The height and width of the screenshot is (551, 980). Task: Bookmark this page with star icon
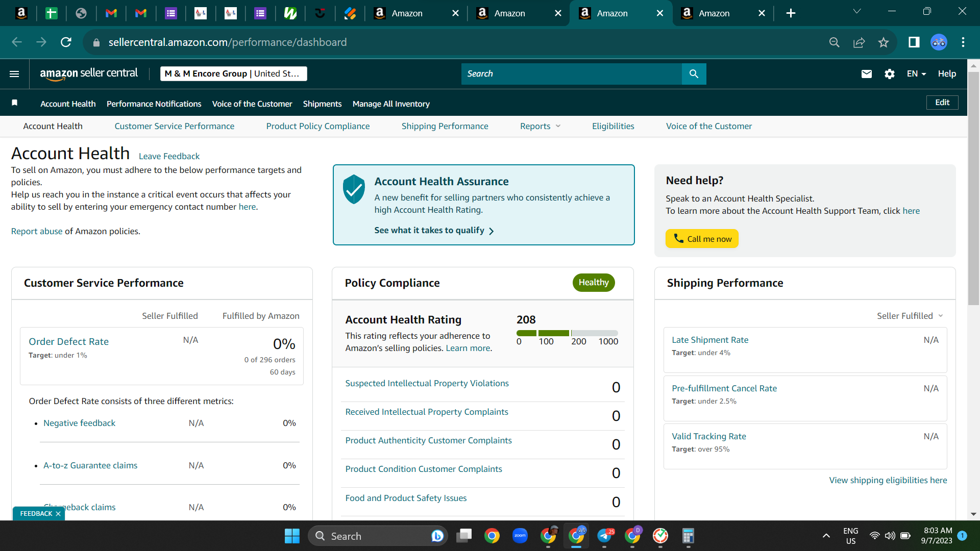[884, 42]
